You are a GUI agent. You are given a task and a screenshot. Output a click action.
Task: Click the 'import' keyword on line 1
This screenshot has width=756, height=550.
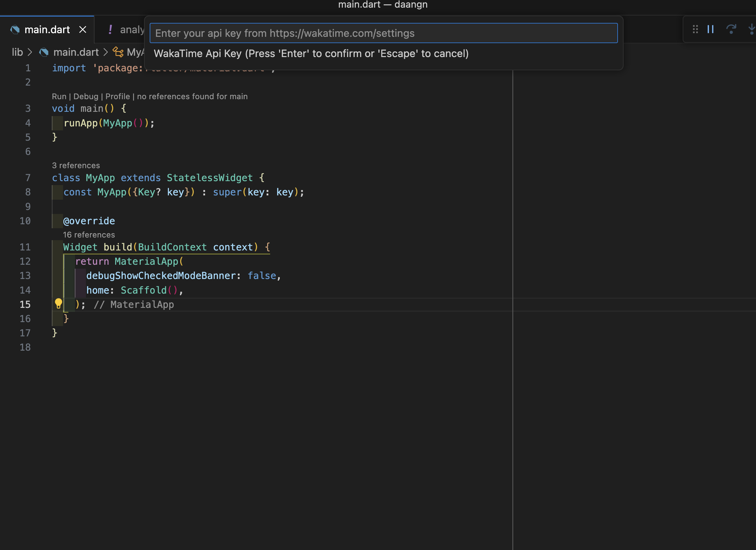69,68
